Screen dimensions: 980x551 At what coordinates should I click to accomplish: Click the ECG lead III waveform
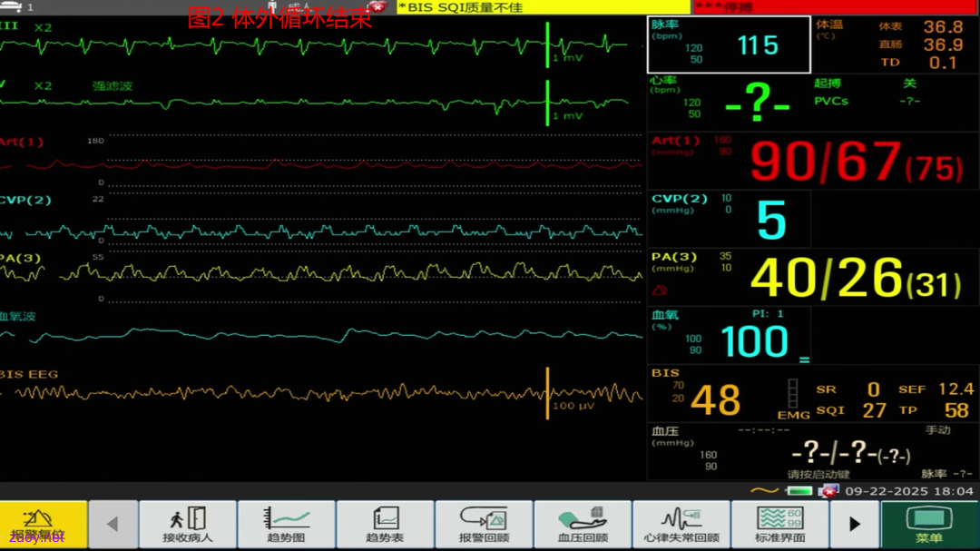314,45
